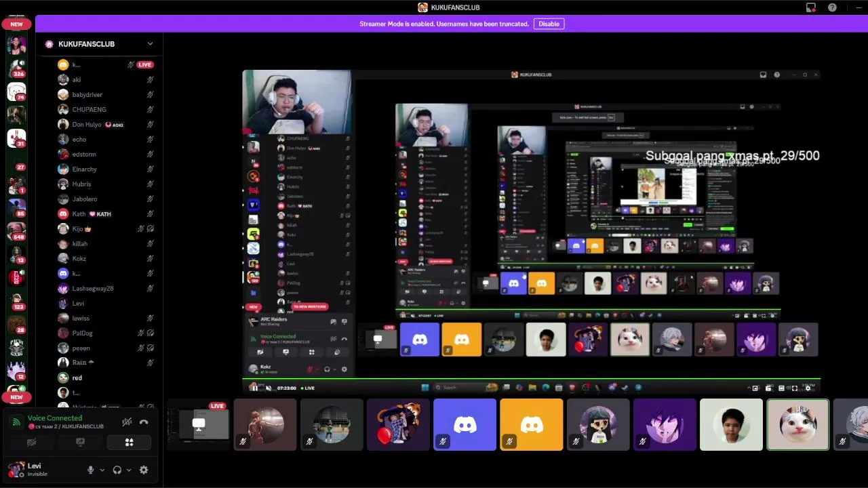The image size is (868, 488).
Task: Select user Rain in the voice list
Action: (x=106, y=363)
